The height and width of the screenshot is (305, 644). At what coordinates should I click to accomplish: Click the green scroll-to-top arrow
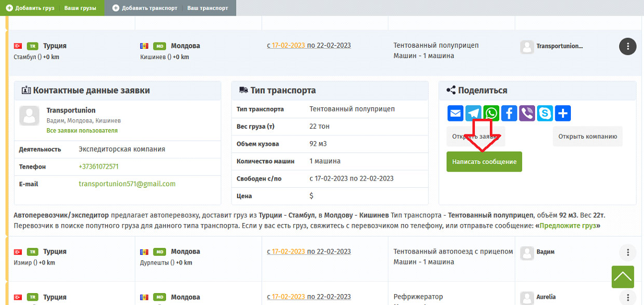[623, 277]
